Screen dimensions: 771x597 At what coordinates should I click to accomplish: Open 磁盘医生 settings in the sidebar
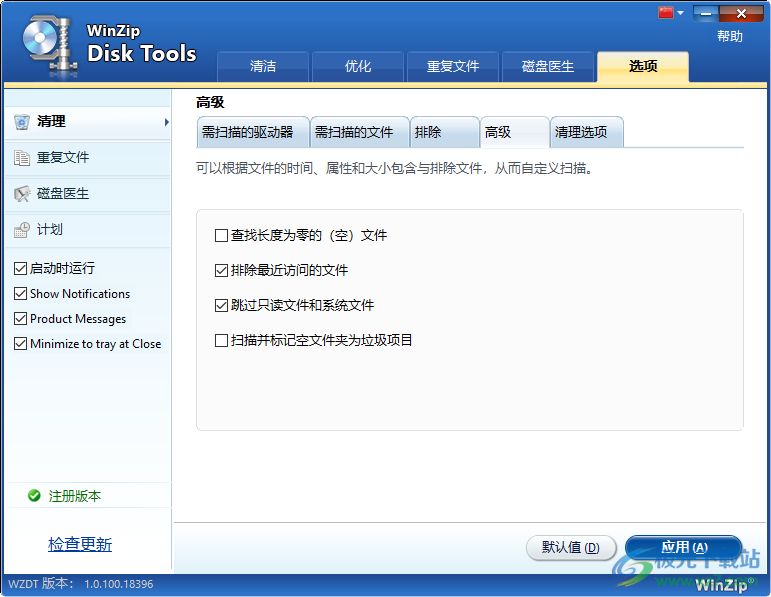[88, 194]
